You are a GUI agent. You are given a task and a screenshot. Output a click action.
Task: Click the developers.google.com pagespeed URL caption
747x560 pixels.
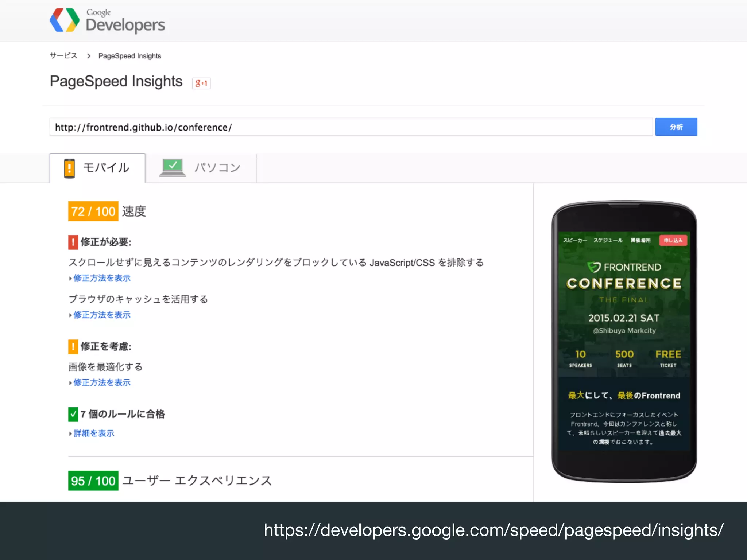point(494,530)
